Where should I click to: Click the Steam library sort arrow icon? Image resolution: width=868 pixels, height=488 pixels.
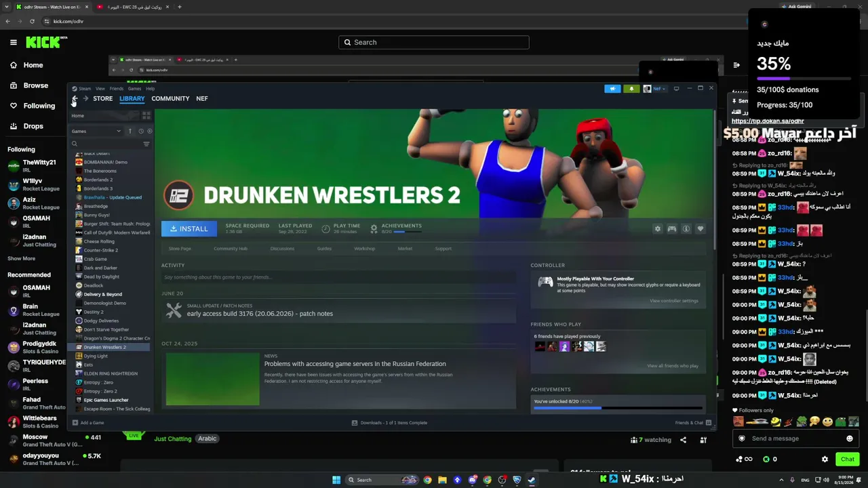[x=130, y=131]
